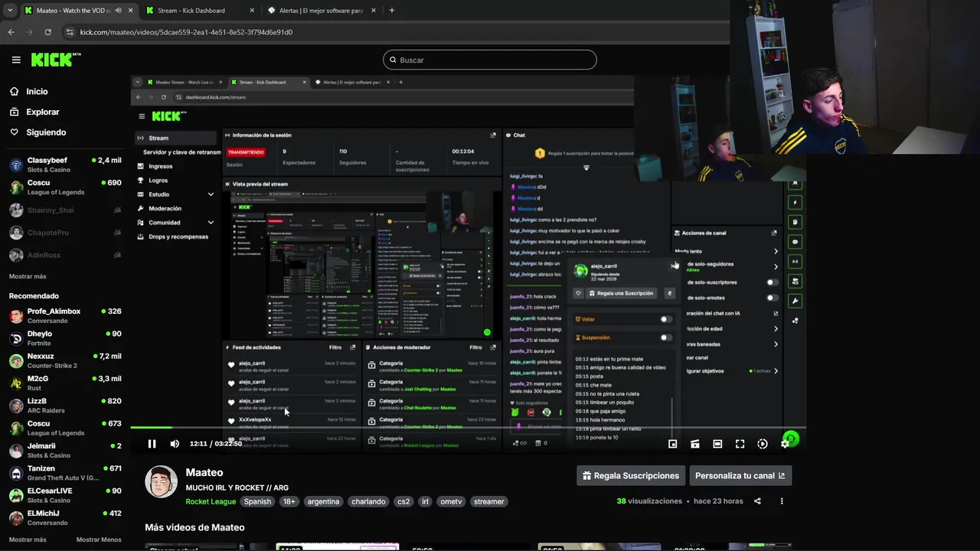Viewport: 980px width, 551px height.
Task: Click Personaliza tu canal button
Action: coord(740,475)
